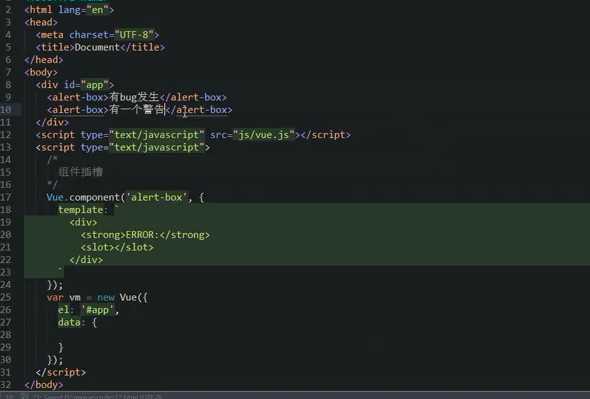Click the template: property name
This screenshot has height=399, width=590.
(82, 210)
